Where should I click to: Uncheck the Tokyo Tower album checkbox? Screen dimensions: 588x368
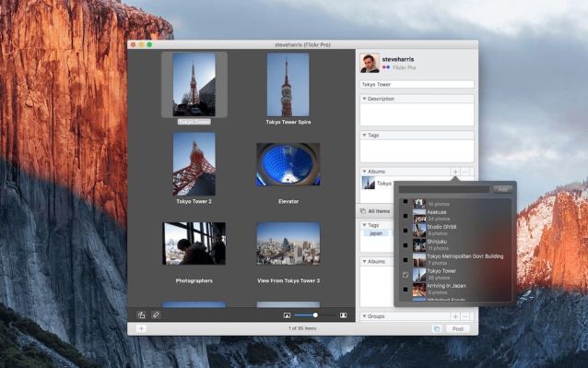tap(406, 275)
